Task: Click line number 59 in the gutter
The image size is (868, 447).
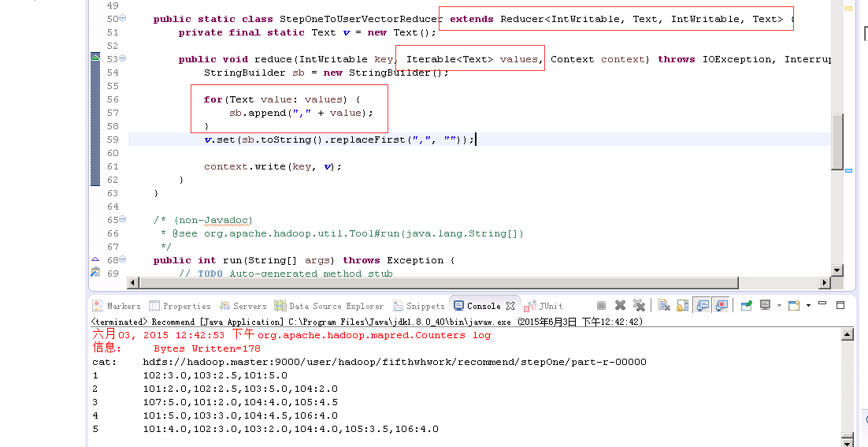Action: coord(113,140)
